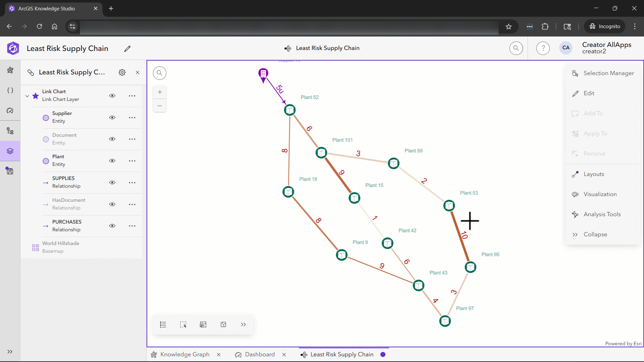
Task: Open link chart settings gear icon
Action: [122, 72]
